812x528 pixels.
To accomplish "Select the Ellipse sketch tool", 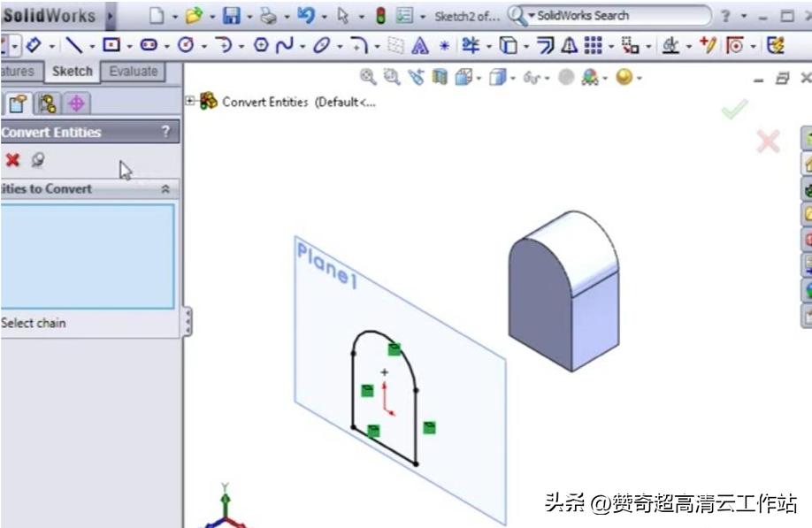I will [x=322, y=46].
